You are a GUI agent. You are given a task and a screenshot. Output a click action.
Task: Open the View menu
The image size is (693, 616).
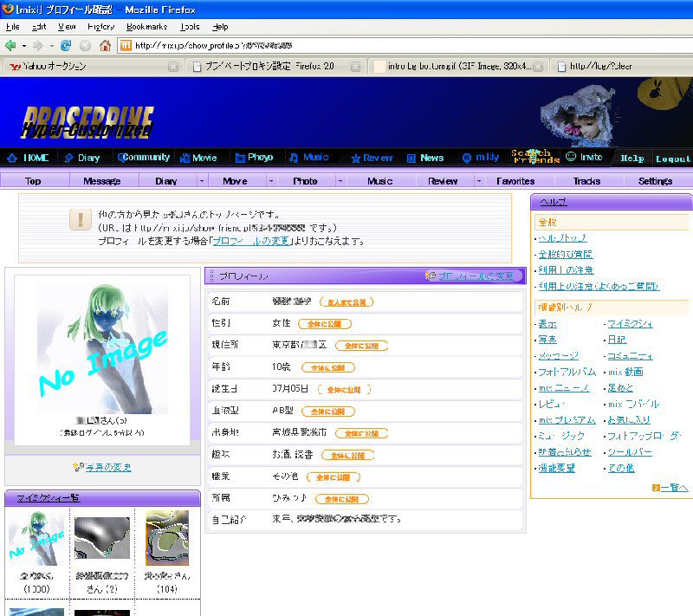click(x=67, y=27)
